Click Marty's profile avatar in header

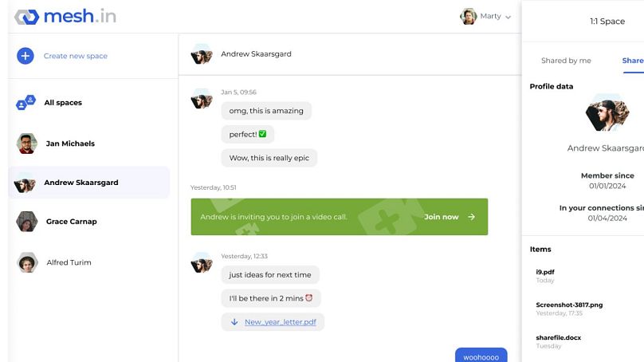click(469, 17)
